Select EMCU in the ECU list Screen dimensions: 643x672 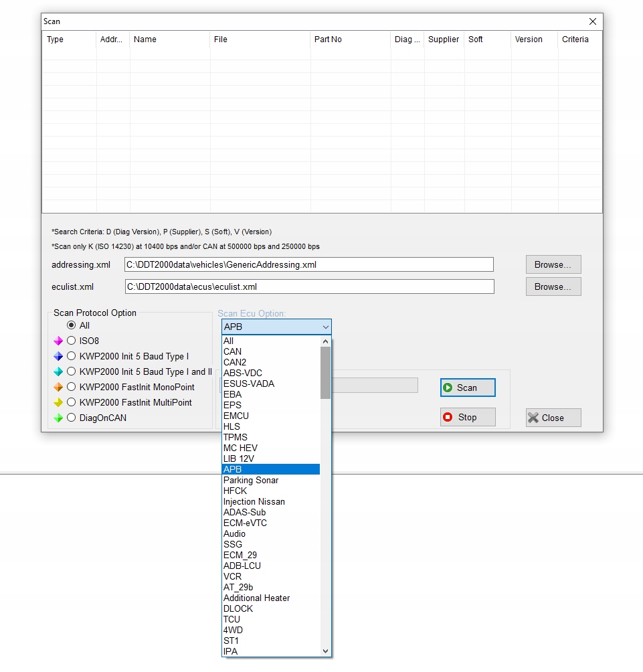coord(271,416)
